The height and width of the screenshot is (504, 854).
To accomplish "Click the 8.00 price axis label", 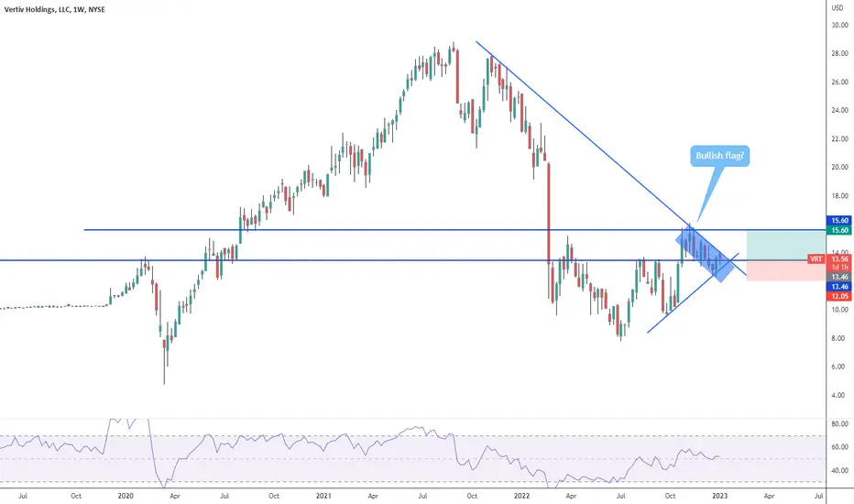I will tap(840, 338).
